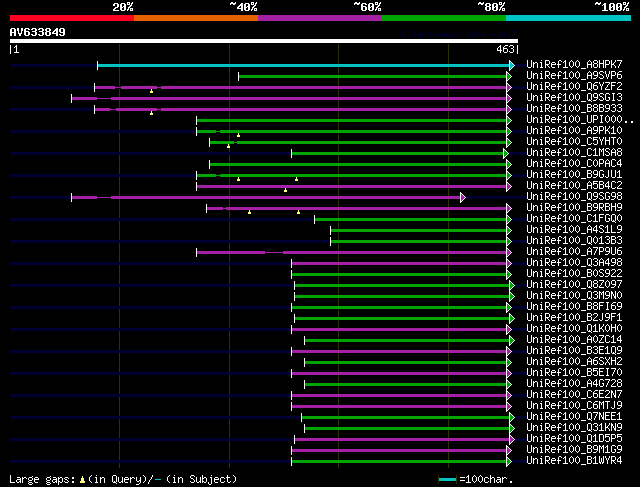Click the yellow gap marker under C5YHT0
This screenshot has width=640, height=487.
228,146
